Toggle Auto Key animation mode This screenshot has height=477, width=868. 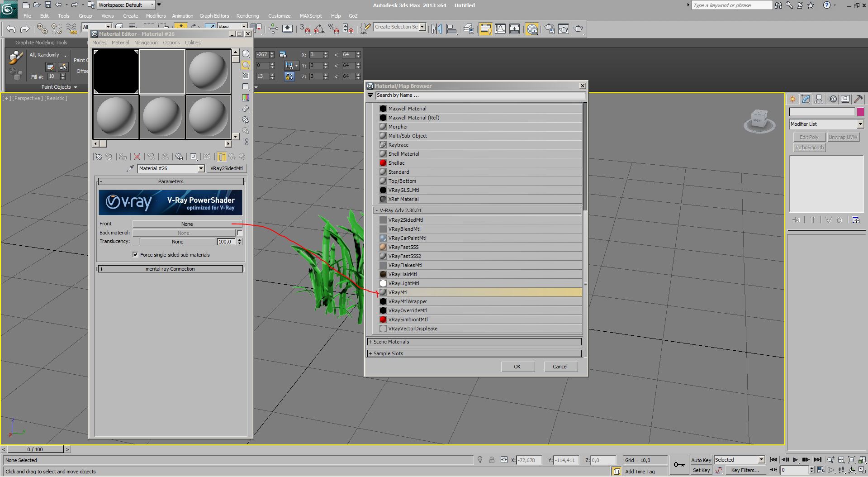click(x=701, y=460)
